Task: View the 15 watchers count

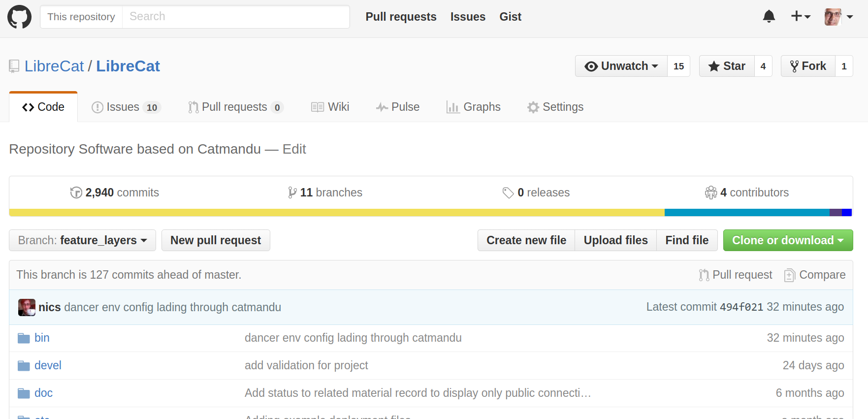Action: click(x=679, y=66)
